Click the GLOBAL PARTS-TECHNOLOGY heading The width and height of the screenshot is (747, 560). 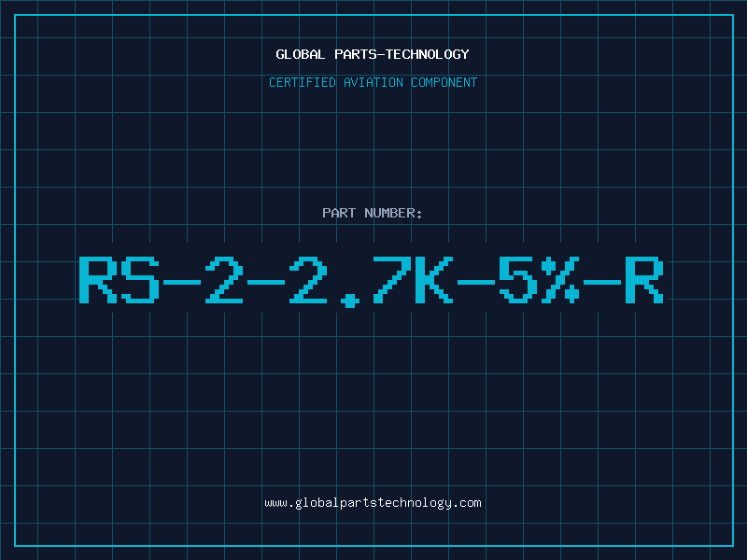click(373, 54)
